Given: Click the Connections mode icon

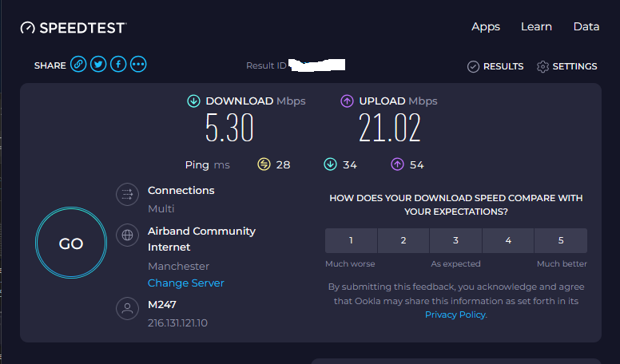Looking at the screenshot, I should pos(127,195).
